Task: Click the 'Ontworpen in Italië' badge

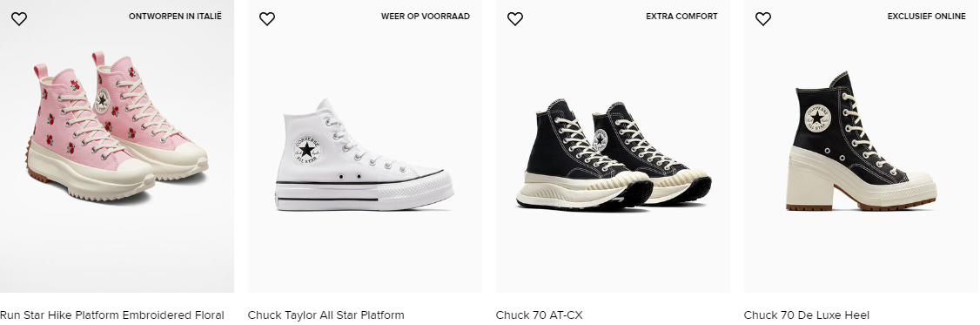Action: click(x=175, y=17)
